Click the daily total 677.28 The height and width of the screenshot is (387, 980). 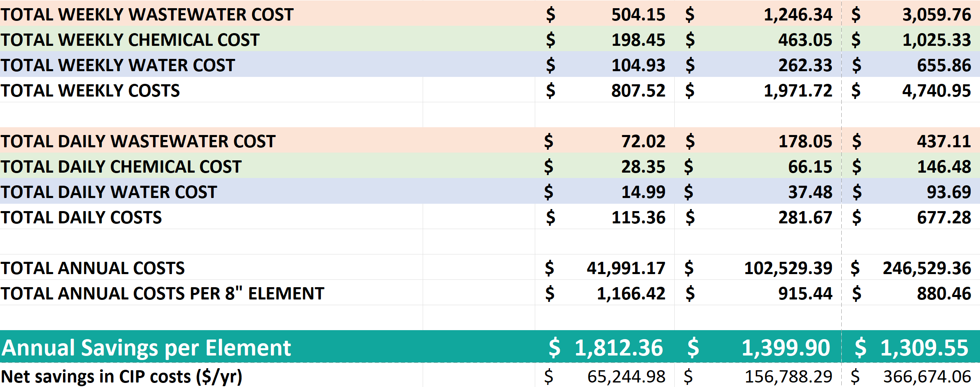944,217
